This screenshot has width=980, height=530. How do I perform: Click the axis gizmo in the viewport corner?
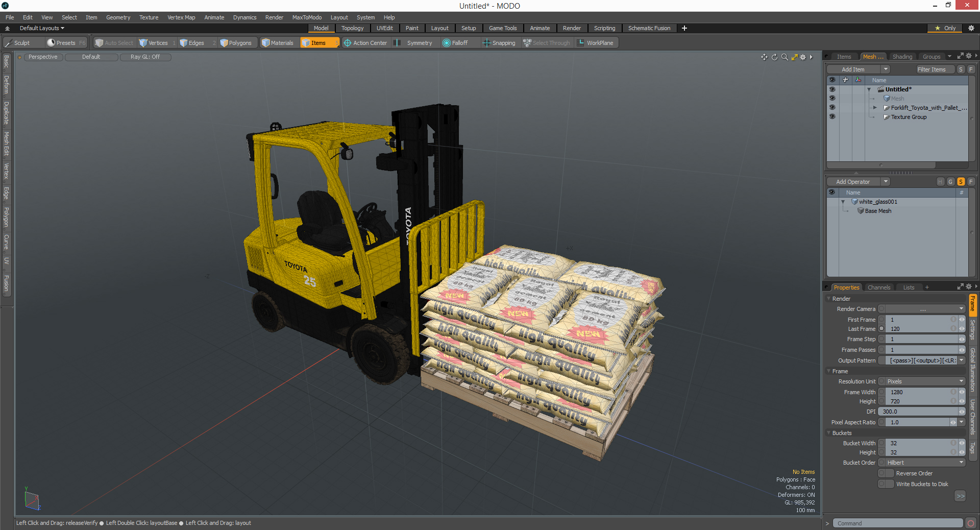pos(32,500)
